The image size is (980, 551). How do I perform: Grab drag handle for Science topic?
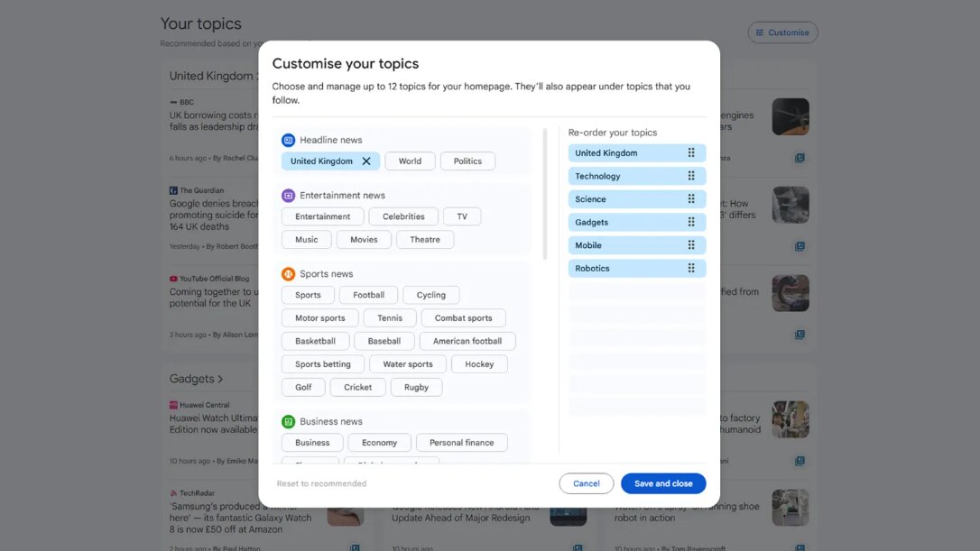coord(691,199)
